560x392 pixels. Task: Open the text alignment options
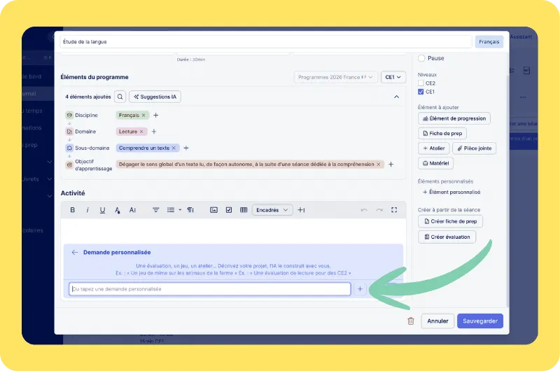click(155, 210)
